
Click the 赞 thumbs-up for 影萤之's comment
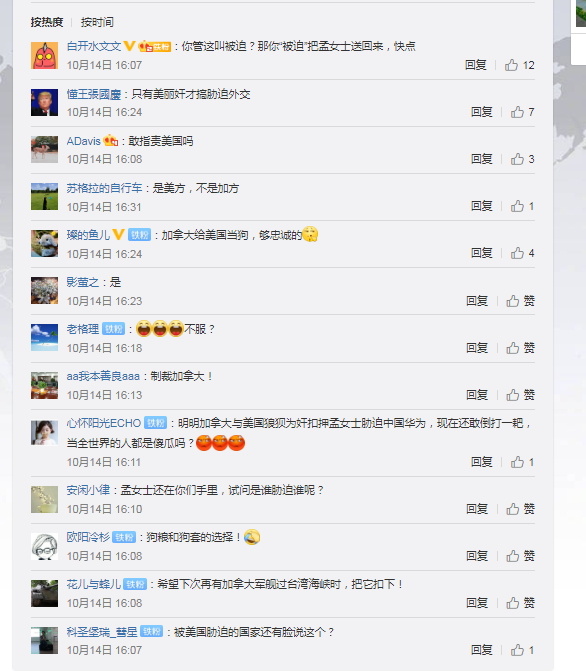520,301
